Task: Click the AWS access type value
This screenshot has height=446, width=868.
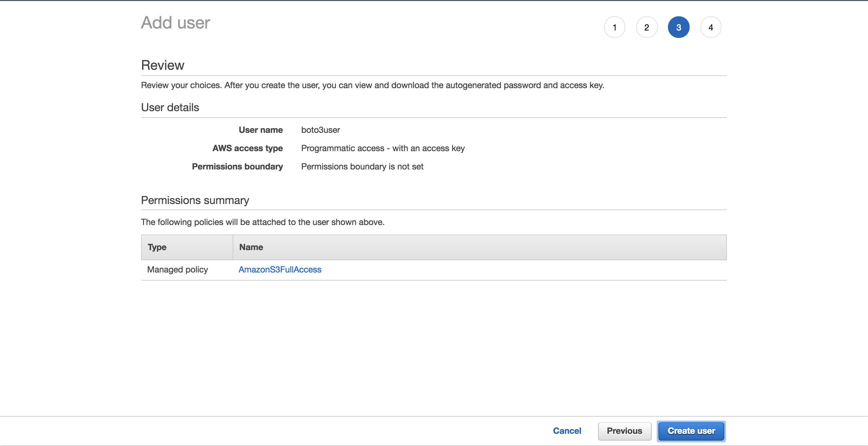Action: pyautogui.click(x=383, y=148)
